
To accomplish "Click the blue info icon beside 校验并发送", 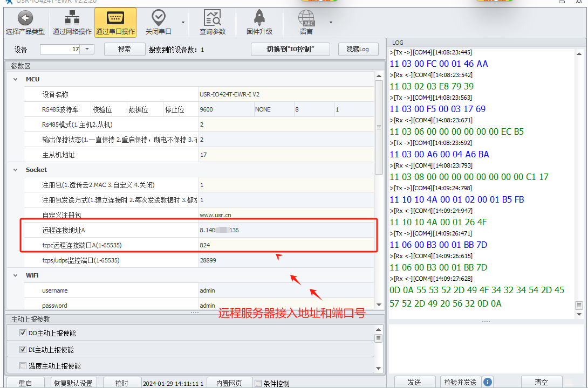I will tap(488, 382).
